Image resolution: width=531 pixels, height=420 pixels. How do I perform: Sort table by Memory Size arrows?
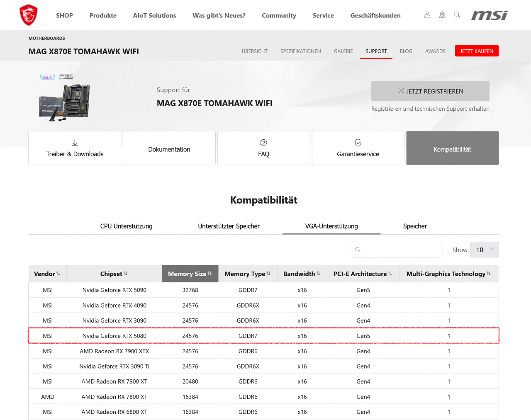click(x=210, y=274)
